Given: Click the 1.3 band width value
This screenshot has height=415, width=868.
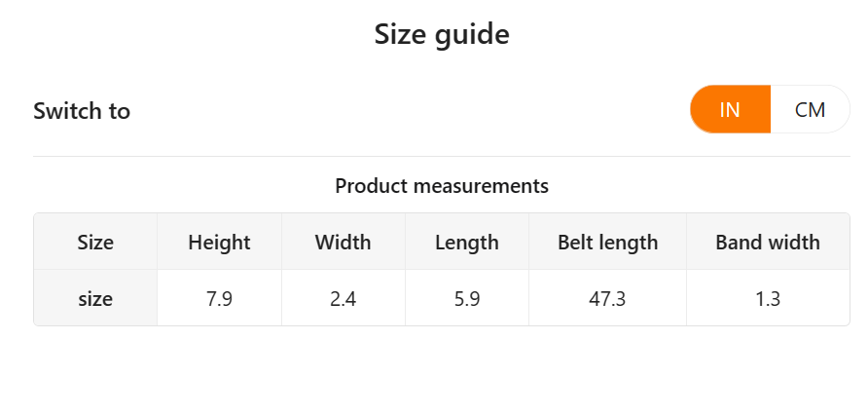Looking at the screenshot, I should (768, 299).
